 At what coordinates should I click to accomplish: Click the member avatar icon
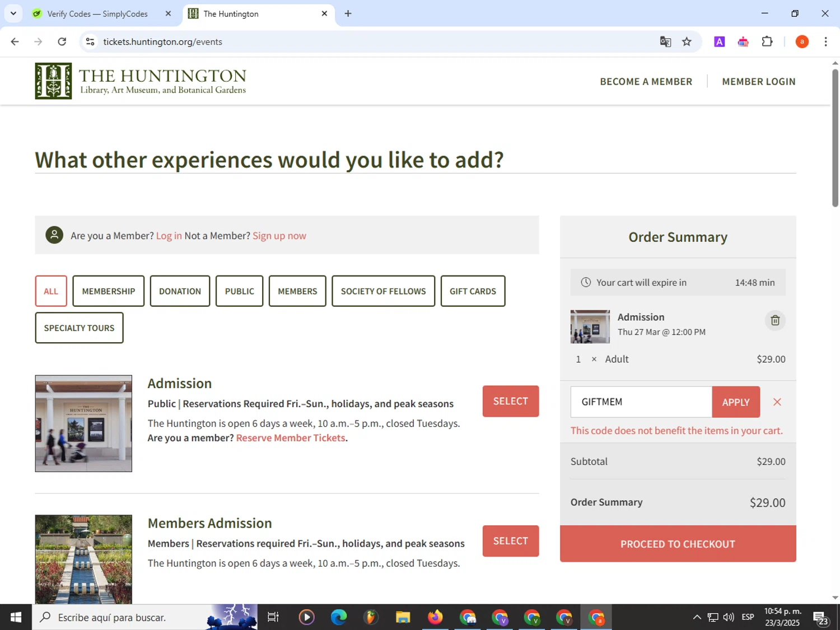pos(54,235)
